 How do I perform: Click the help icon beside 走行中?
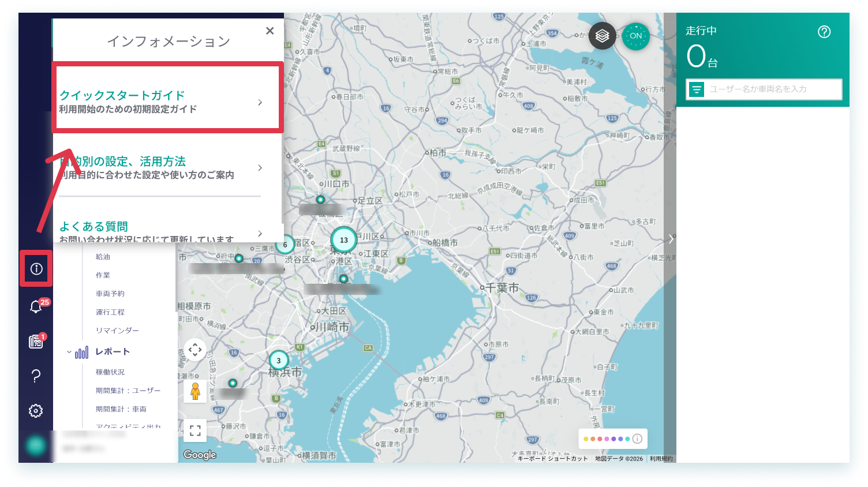(x=824, y=32)
